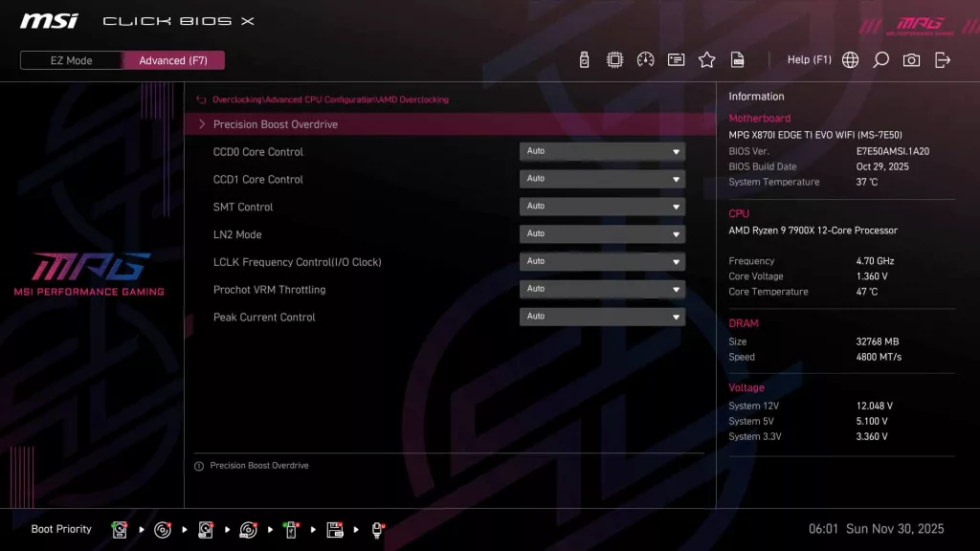Open Prochot VRM Throttling dropdown
Image resolution: width=980 pixels, height=551 pixels.
(602, 289)
